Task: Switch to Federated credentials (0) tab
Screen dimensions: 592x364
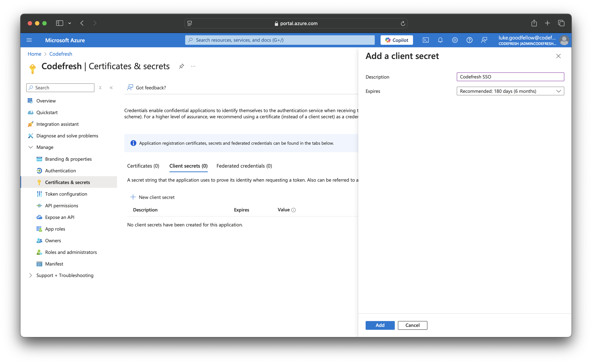Action: click(244, 166)
